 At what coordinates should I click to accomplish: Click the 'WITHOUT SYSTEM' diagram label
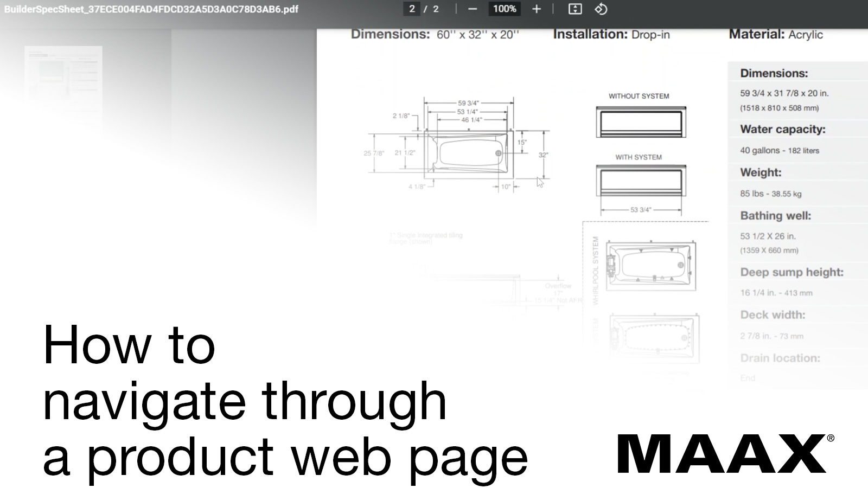coord(639,96)
